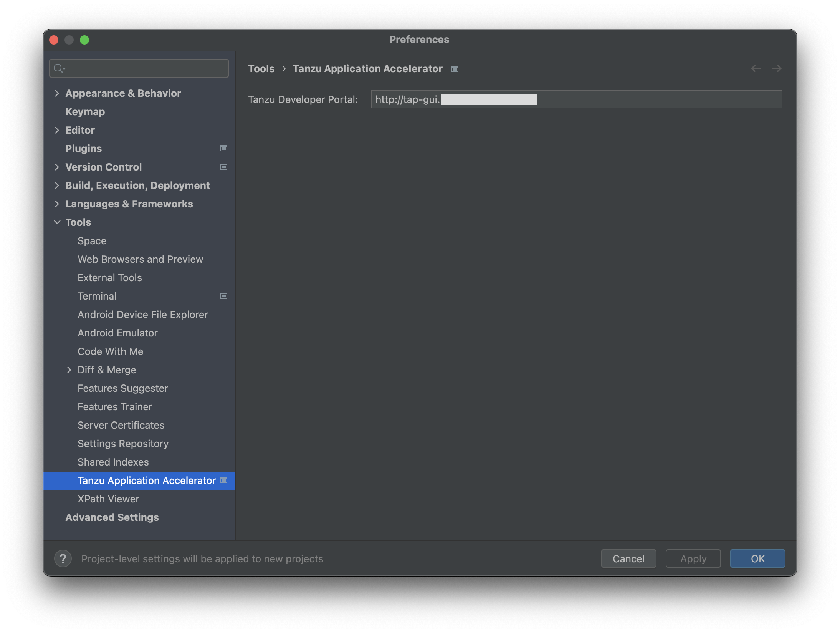
Task: Select Settings Repository entry
Action: point(123,444)
